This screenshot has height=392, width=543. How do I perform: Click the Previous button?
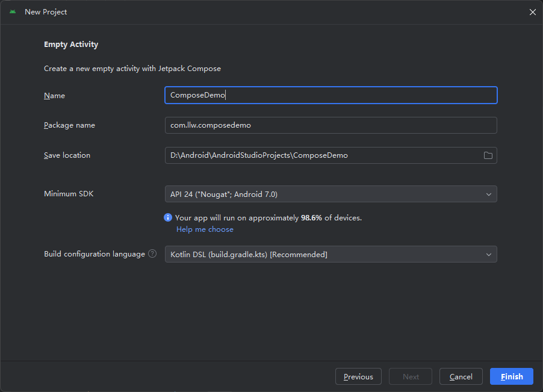(358, 376)
